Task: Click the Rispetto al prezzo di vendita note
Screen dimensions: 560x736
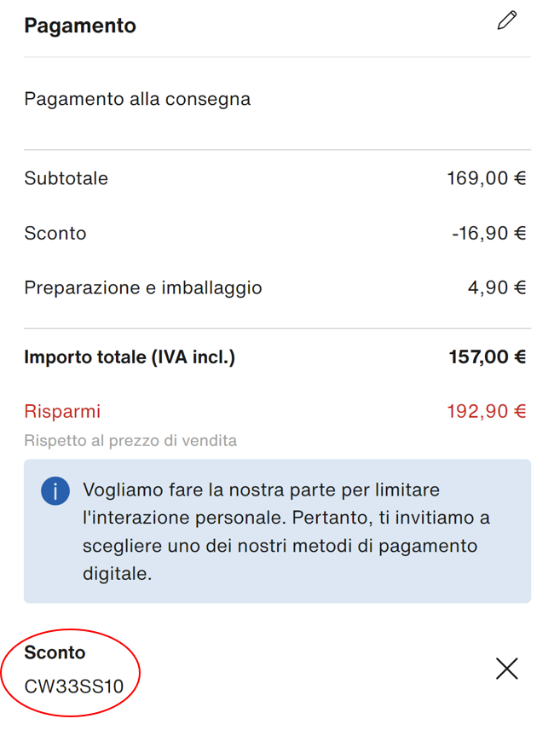Action: pos(130,441)
